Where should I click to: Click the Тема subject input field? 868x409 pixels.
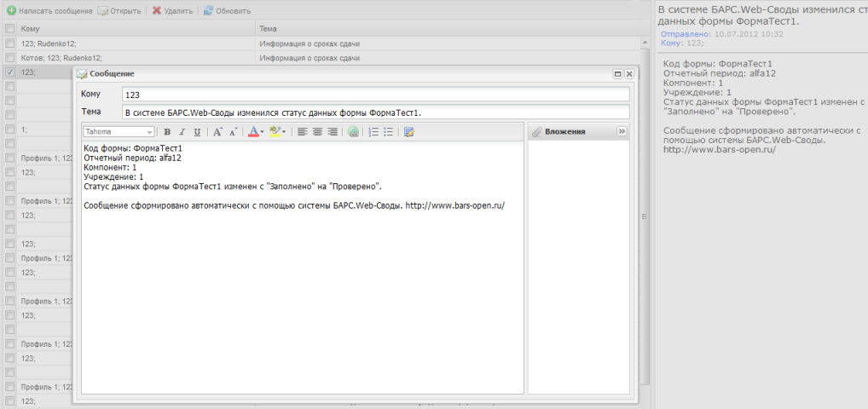pos(375,112)
